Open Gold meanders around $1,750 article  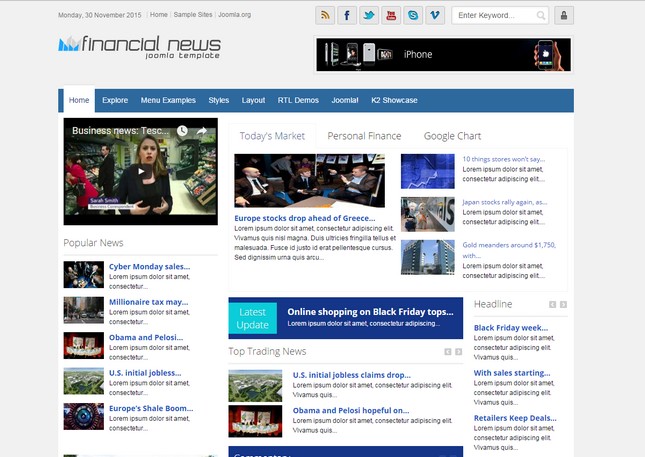(509, 250)
